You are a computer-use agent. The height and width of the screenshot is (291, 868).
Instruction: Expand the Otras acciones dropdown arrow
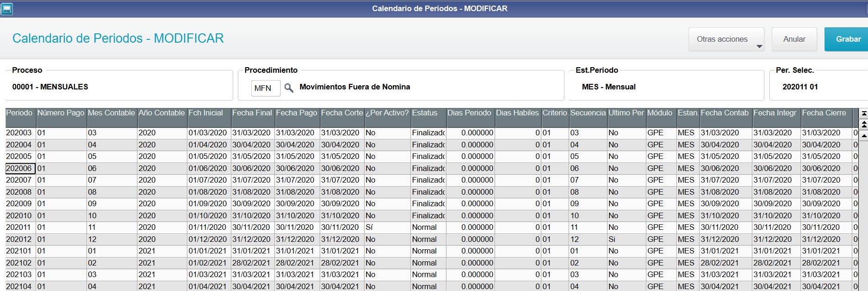[759, 46]
